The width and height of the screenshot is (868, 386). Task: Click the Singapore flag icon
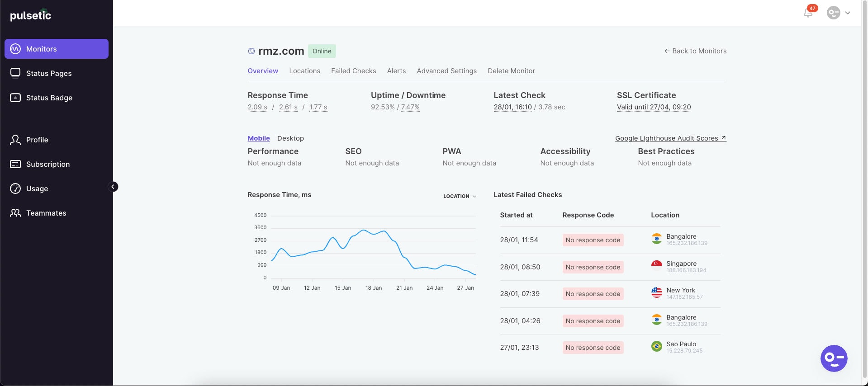click(x=657, y=266)
